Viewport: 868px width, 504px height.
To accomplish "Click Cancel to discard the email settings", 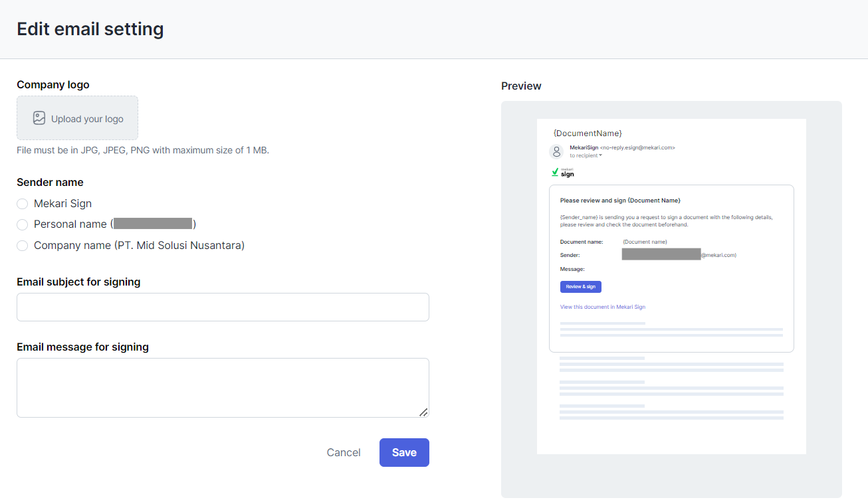I will [344, 453].
